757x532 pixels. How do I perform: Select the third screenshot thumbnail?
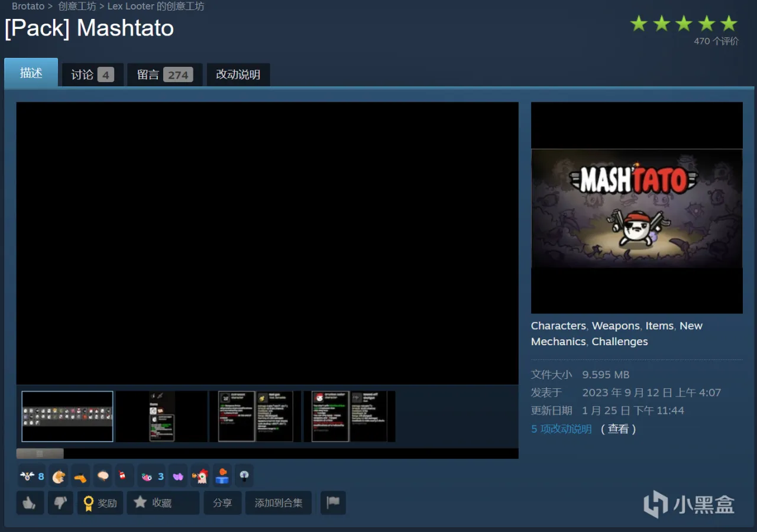click(255, 416)
